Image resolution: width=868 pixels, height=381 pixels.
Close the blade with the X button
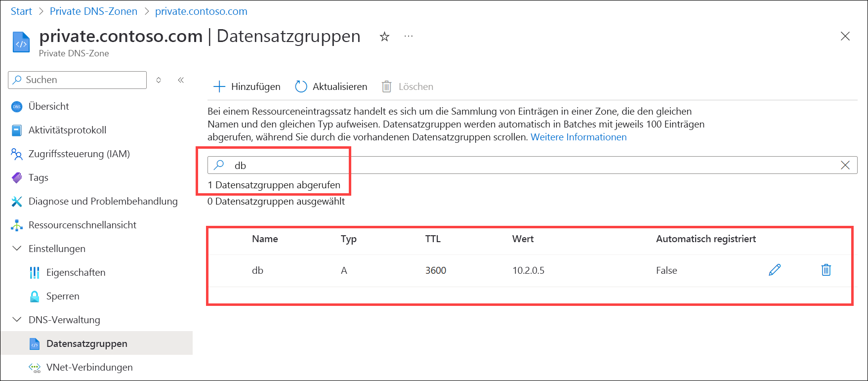click(x=845, y=36)
